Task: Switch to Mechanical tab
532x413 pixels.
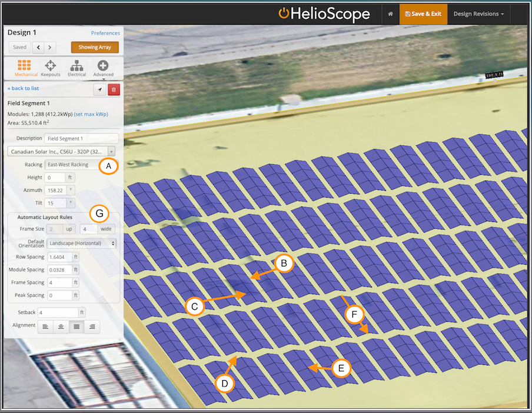Action: (x=25, y=68)
